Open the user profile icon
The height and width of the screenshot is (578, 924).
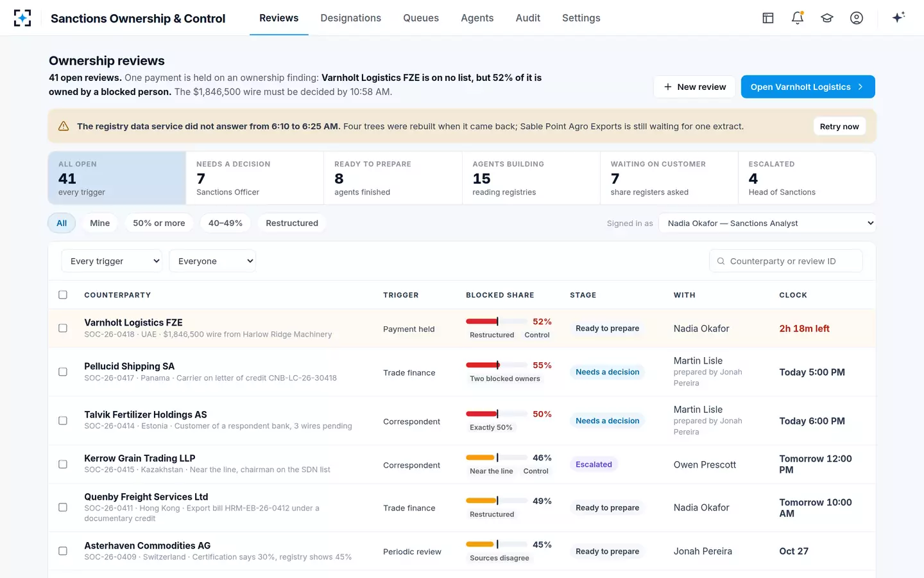(x=857, y=18)
